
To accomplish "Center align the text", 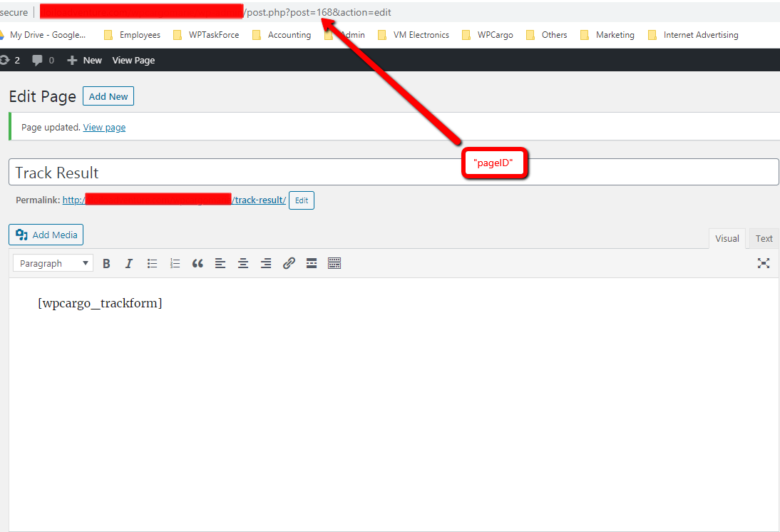I will (x=243, y=264).
